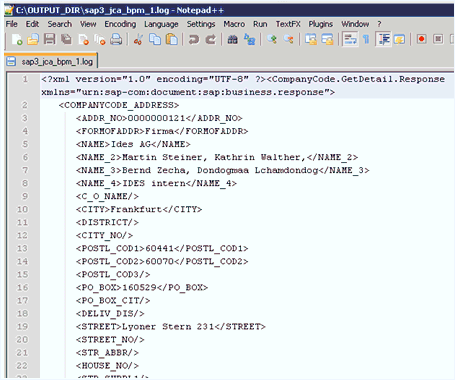Click the NAME_3 Bernd Zecha line
Viewport: 455px width, 380px height.
click(223, 170)
